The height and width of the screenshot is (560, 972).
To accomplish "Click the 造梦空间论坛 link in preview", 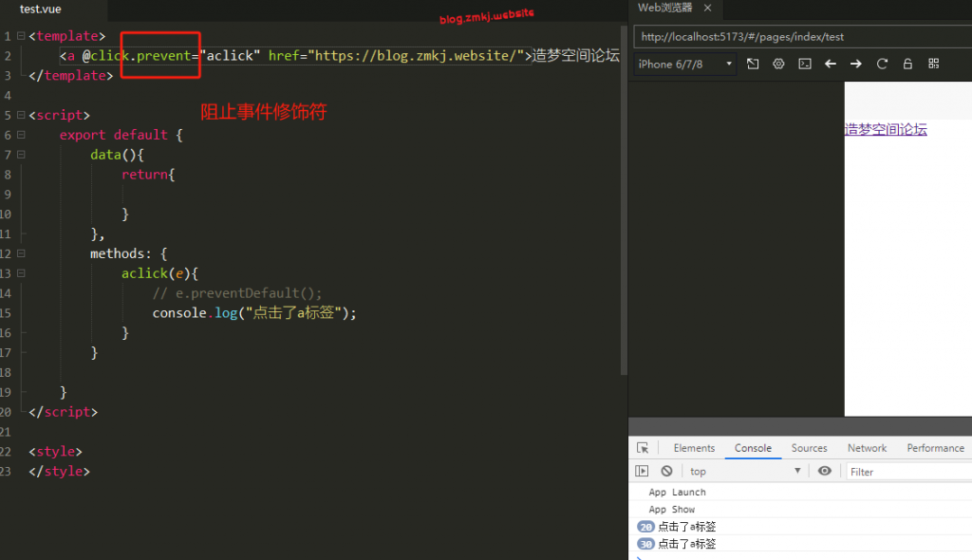I will click(x=885, y=130).
